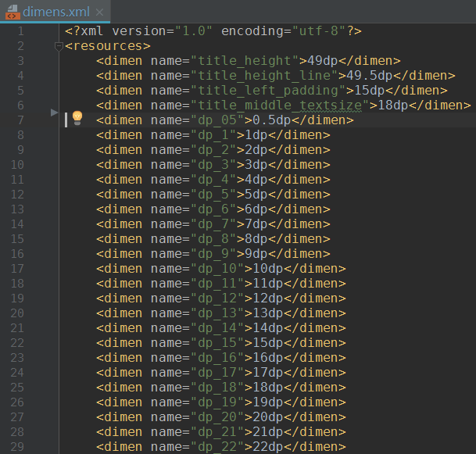Click the dp_15 dimen line
The width and height of the screenshot is (476, 454).
pos(221,344)
